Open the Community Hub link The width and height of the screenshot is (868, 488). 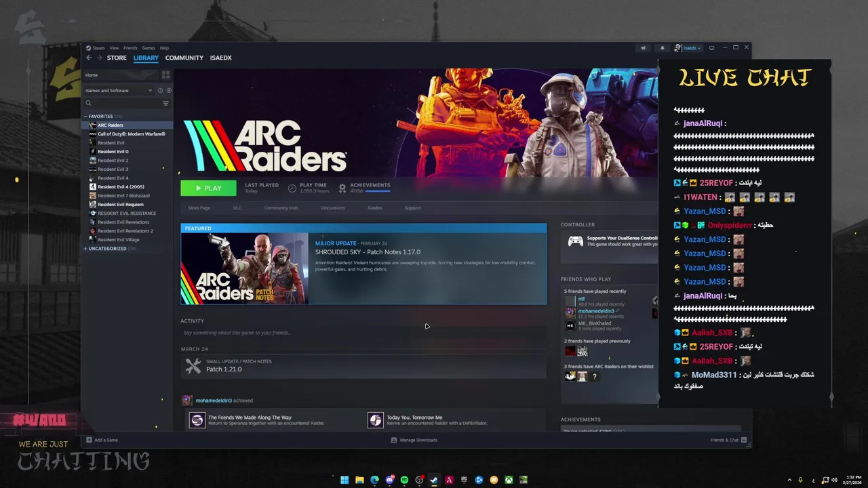pos(281,208)
